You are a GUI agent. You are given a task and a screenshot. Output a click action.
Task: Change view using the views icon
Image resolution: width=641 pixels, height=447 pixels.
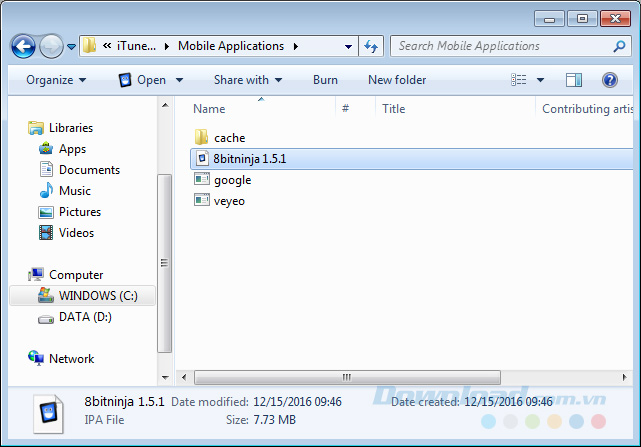point(519,80)
